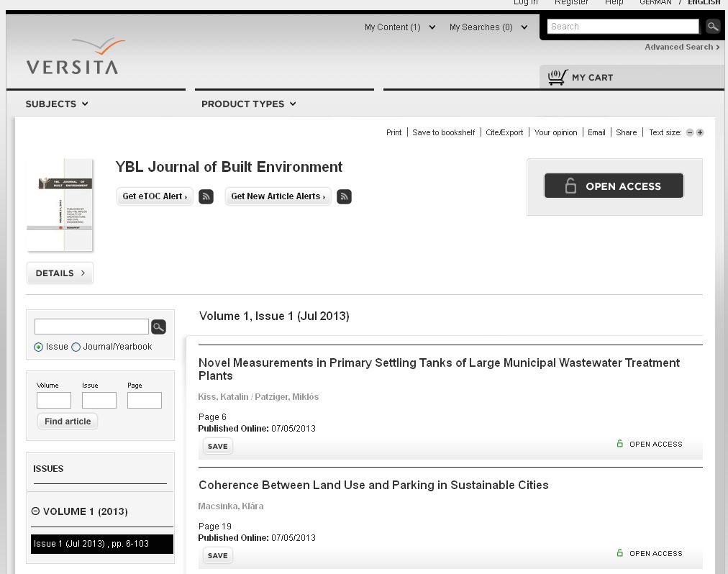The width and height of the screenshot is (728, 574).
Task: Click the Open Access button
Action: coord(614,186)
